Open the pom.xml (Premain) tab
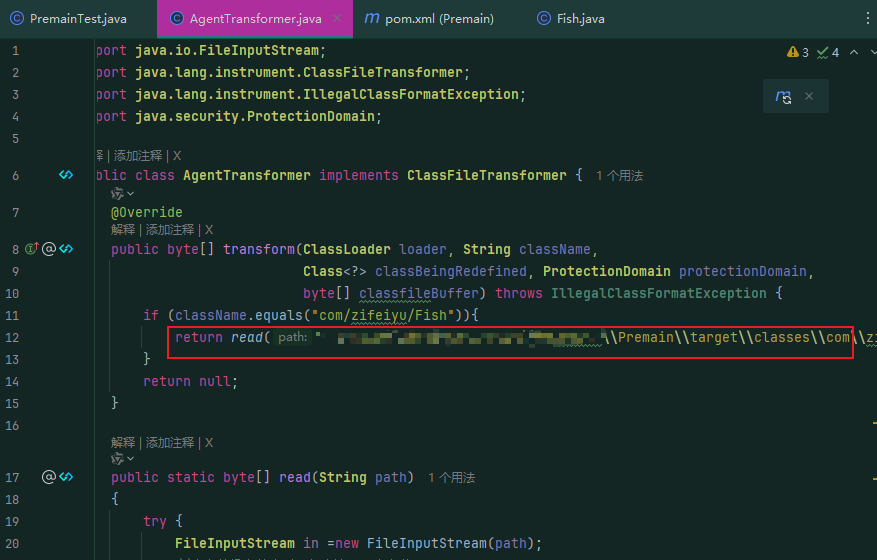This screenshot has width=877, height=560. pos(429,18)
